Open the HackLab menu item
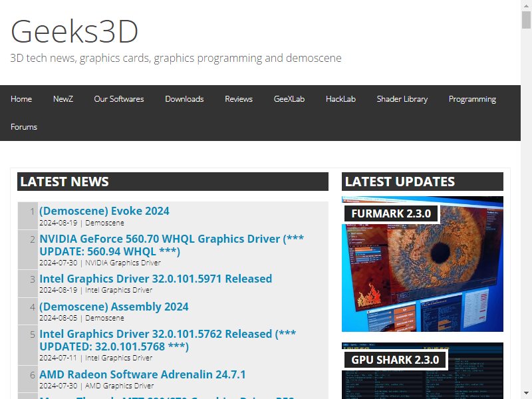532x399 pixels. pos(340,99)
